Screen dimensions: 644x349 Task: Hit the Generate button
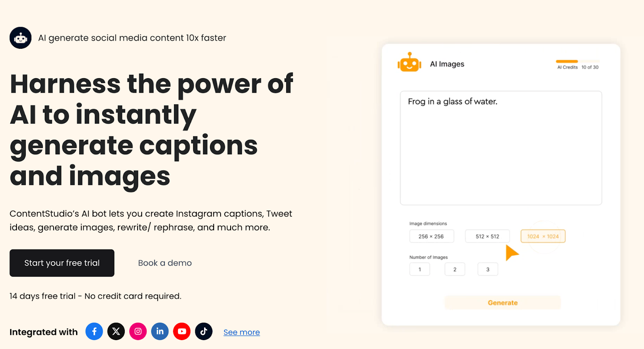(x=502, y=303)
